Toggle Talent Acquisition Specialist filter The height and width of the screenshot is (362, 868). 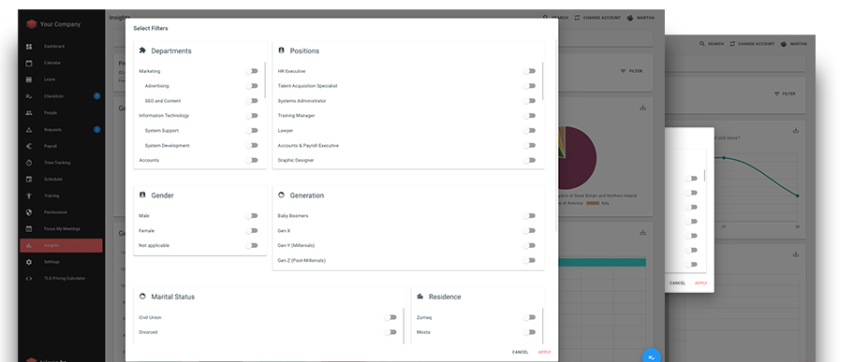click(530, 86)
